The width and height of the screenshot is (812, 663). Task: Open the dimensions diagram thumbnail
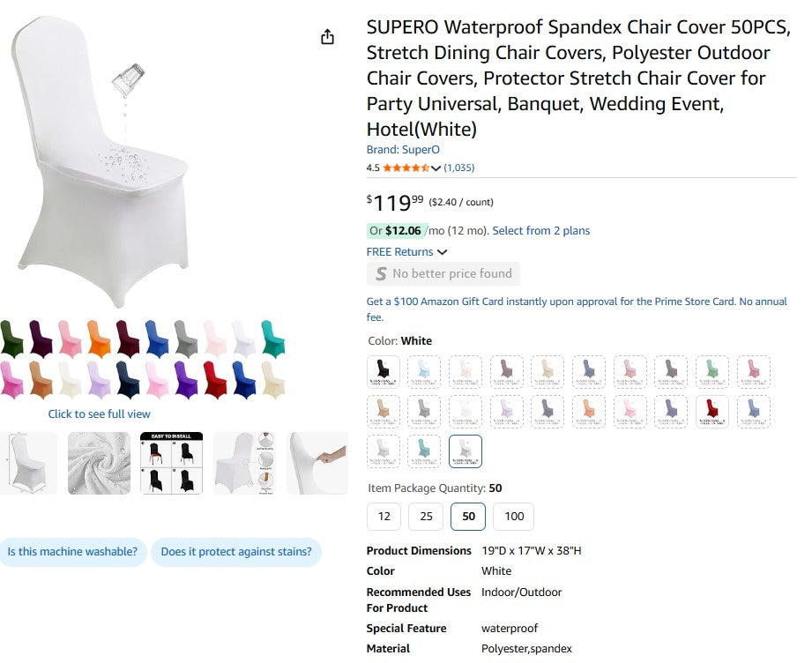(x=27, y=462)
